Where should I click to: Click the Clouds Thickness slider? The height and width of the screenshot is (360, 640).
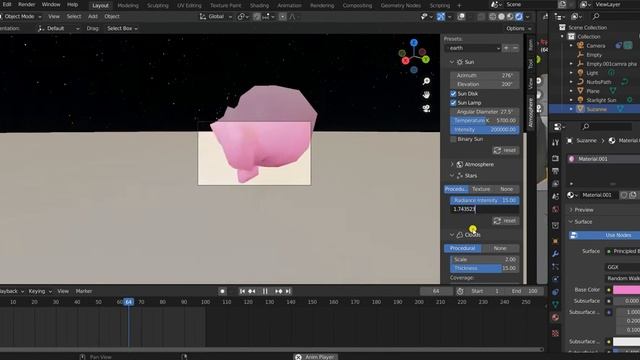pyautogui.click(x=484, y=268)
